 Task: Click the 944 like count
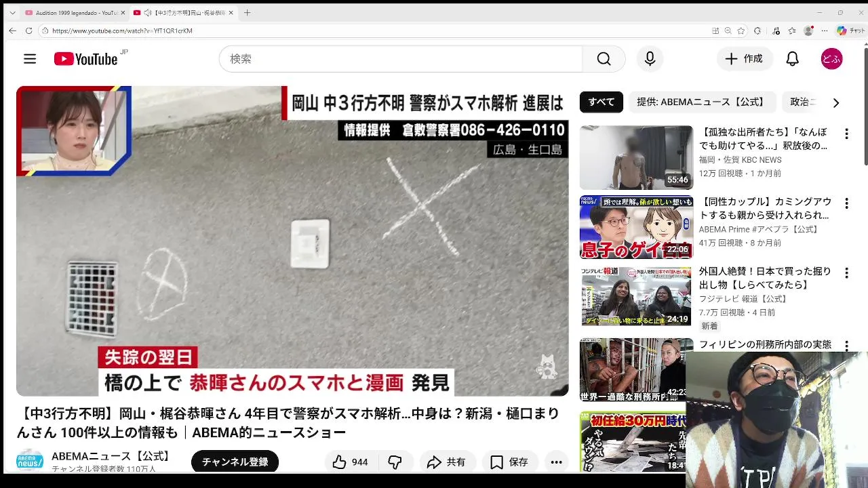tap(360, 462)
